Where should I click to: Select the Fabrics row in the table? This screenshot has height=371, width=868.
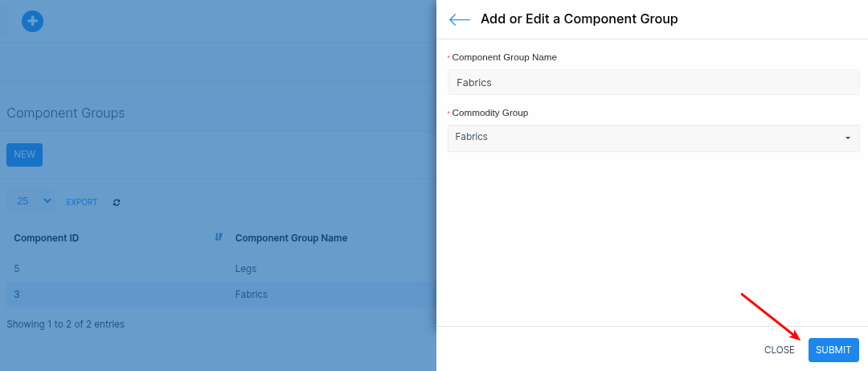pyautogui.click(x=251, y=295)
